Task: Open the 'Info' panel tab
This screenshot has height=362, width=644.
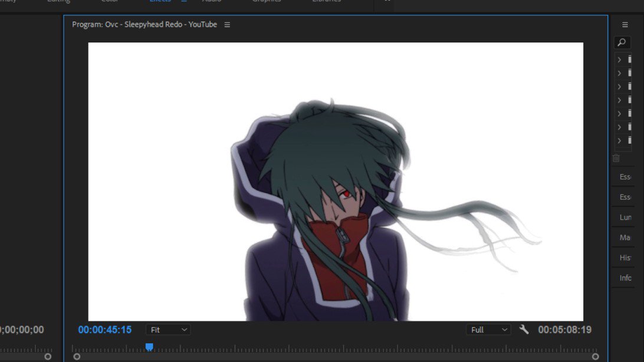Action: pos(625,278)
